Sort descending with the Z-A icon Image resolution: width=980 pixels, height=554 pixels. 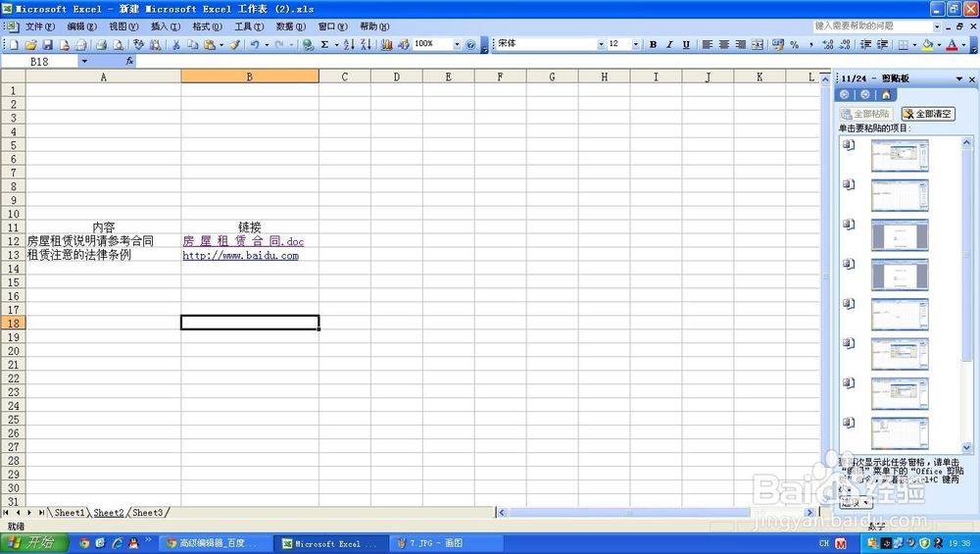click(366, 44)
